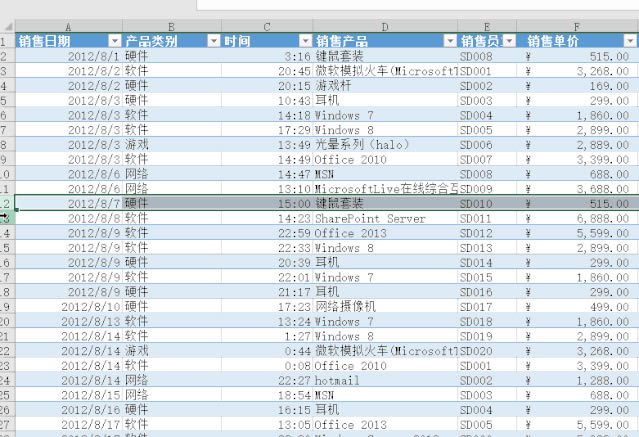Screen dimensions: 639x437
Task: Click date cell 2012/8/13
Action: (x=68, y=321)
